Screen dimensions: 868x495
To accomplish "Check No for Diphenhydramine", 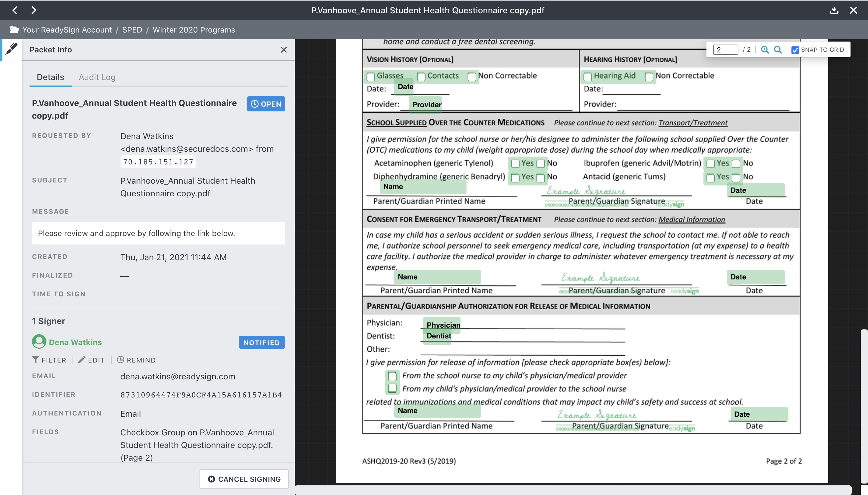I will click(541, 178).
